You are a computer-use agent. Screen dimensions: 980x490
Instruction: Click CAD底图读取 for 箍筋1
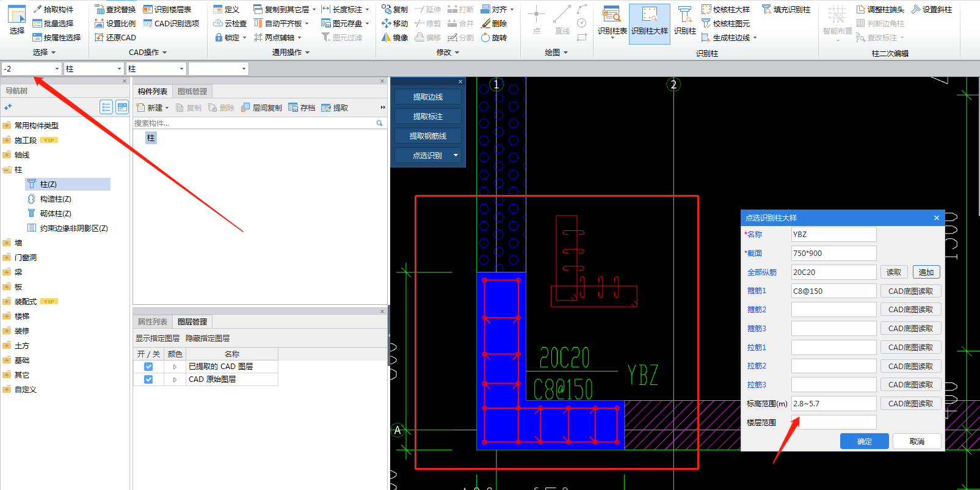(910, 291)
